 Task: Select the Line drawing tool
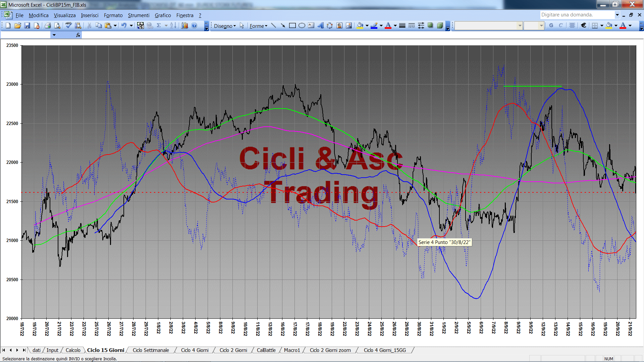coord(273,25)
